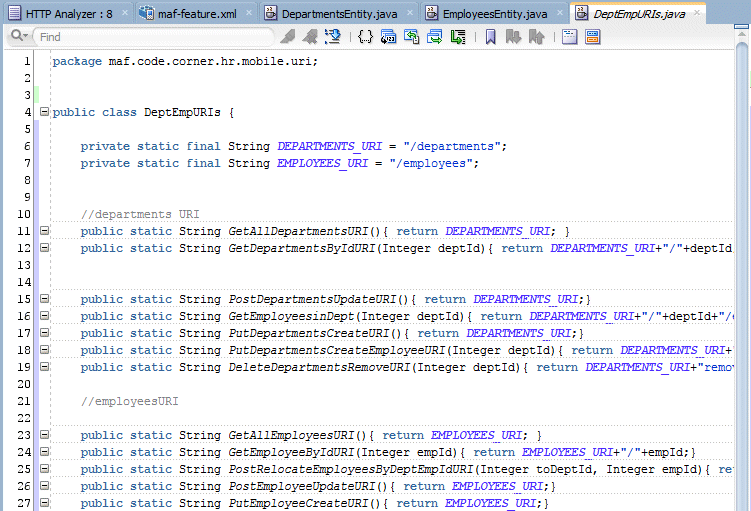Click the GetAllDepartmentsURI method name

click(x=298, y=231)
